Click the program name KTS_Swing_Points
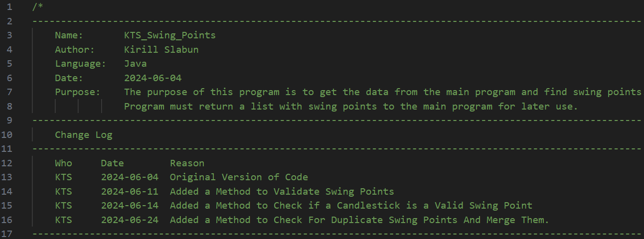Screen dimensions: 644x239 pyautogui.click(x=169, y=35)
